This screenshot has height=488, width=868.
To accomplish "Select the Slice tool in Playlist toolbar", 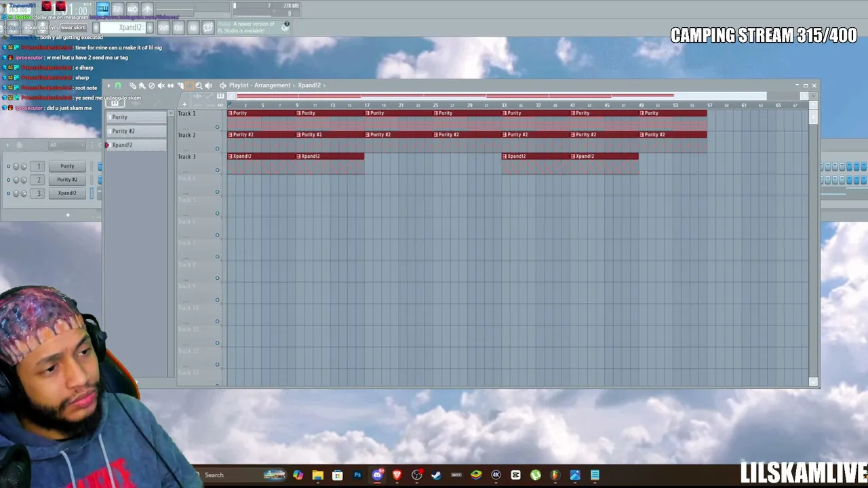I will coord(180,85).
